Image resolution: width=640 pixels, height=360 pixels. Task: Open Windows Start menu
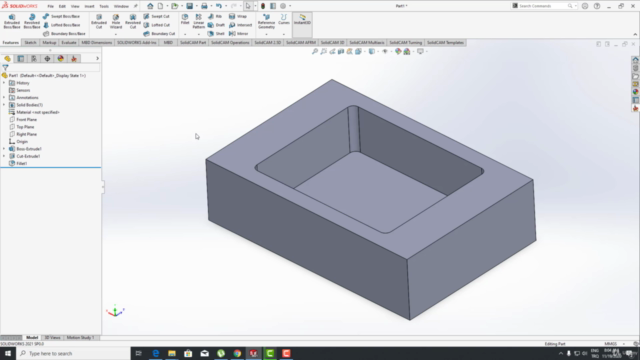[8, 353]
